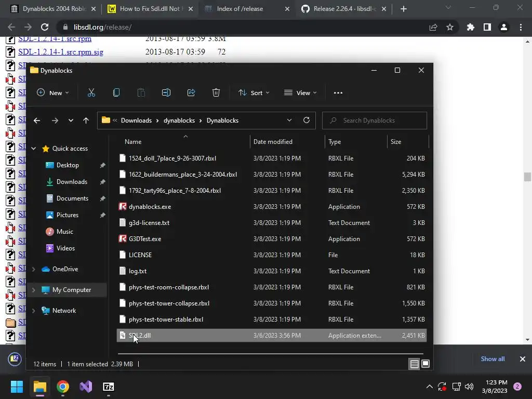
Task: Open 7-Zip from taskbar
Action: (x=109, y=387)
